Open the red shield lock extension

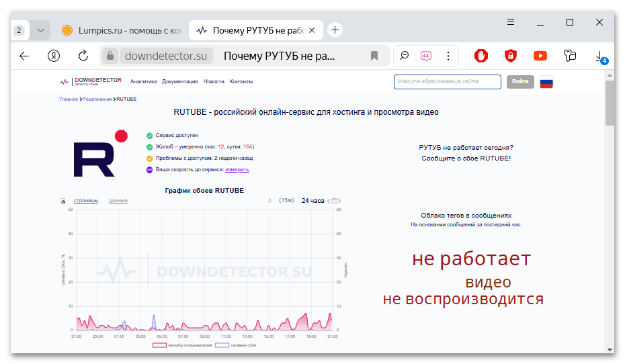point(511,56)
